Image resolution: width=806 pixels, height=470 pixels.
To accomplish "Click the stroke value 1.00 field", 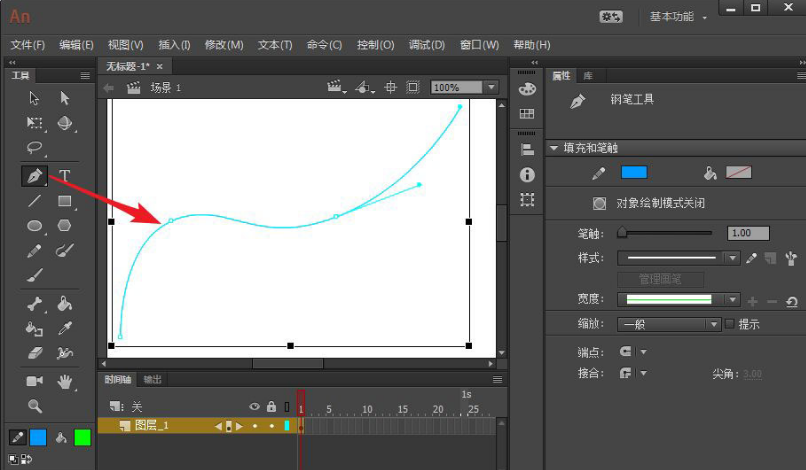I will [x=748, y=233].
